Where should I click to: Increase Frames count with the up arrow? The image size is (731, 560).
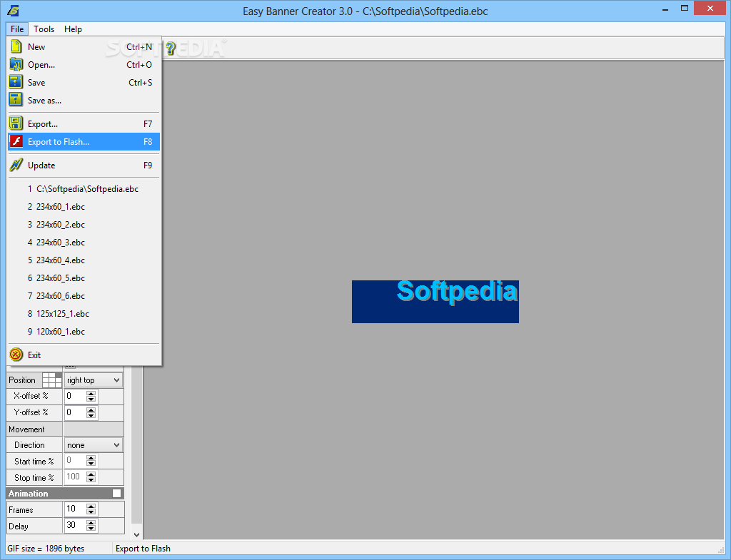[x=91, y=506]
